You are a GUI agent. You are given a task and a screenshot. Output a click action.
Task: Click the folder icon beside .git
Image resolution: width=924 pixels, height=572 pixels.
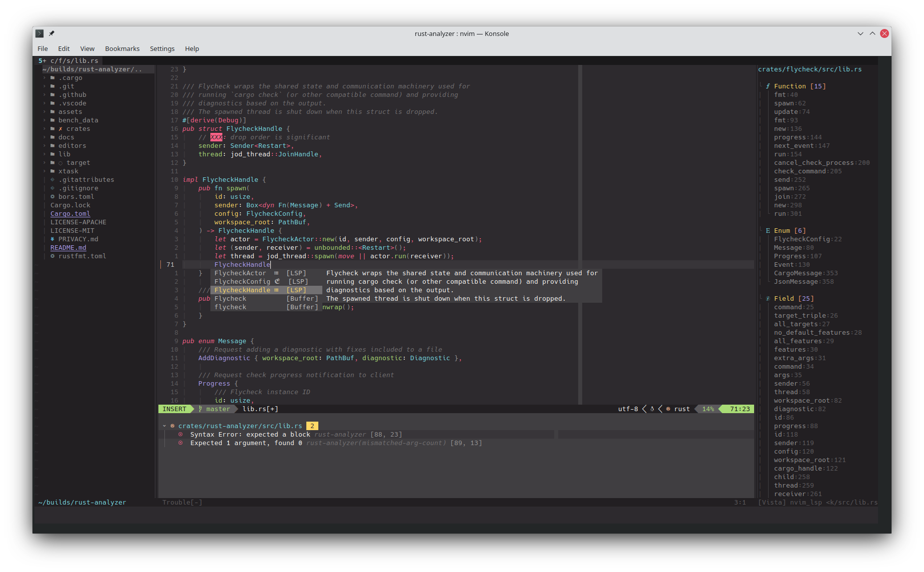pyautogui.click(x=52, y=86)
